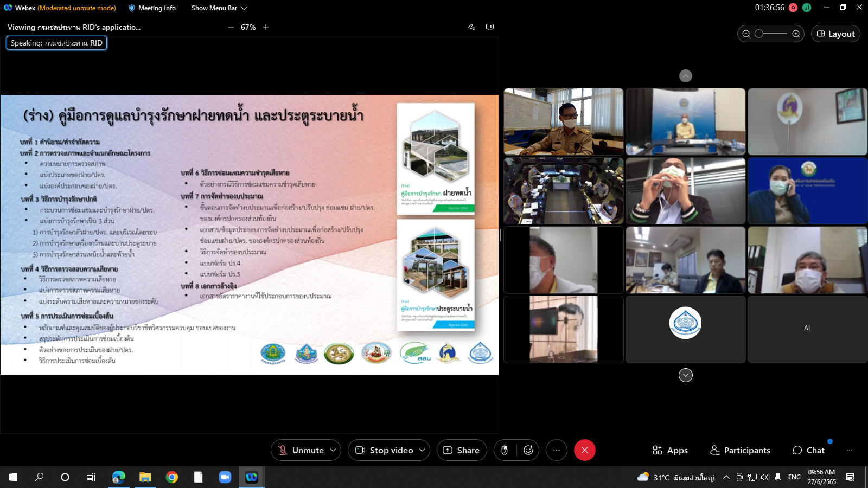Image resolution: width=868 pixels, height=488 pixels.
Task: Click the Layout button
Action: point(835,34)
